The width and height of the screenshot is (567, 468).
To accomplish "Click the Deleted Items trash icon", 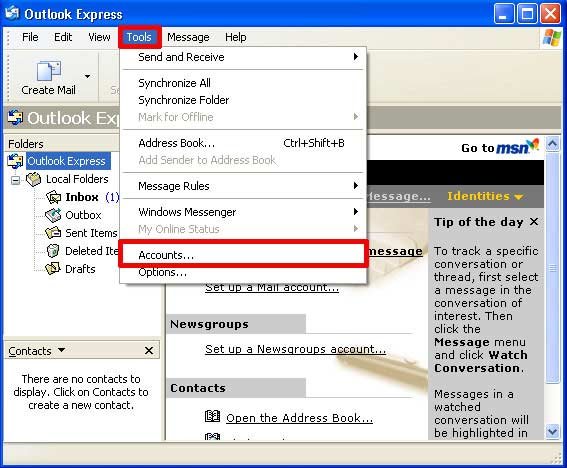I will tap(53, 251).
